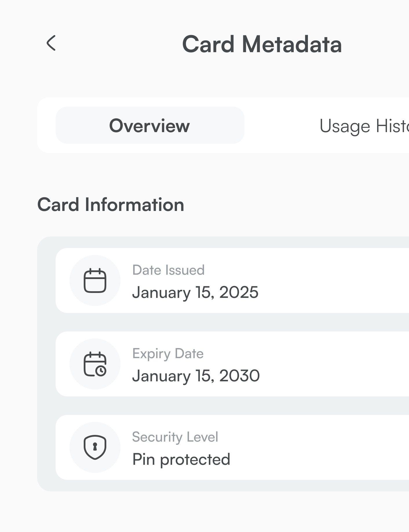Click the 'Date Issued' label

coord(168,270)
